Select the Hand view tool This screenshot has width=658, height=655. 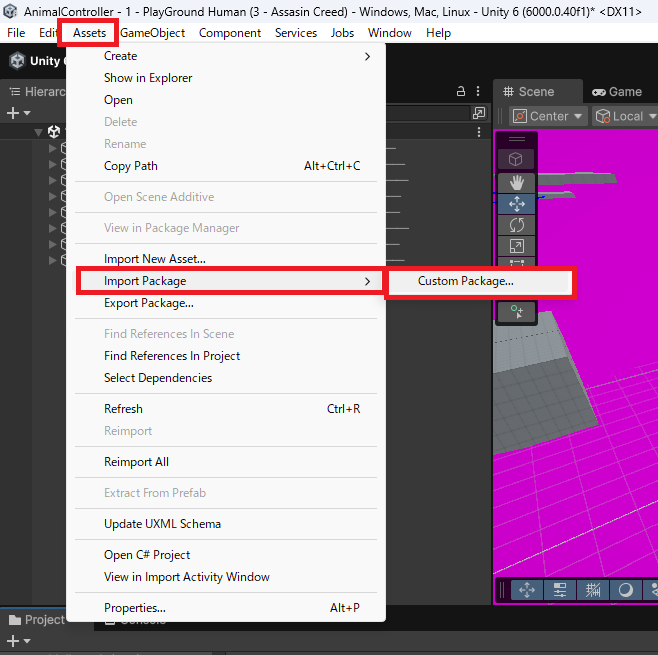(516, 183)
